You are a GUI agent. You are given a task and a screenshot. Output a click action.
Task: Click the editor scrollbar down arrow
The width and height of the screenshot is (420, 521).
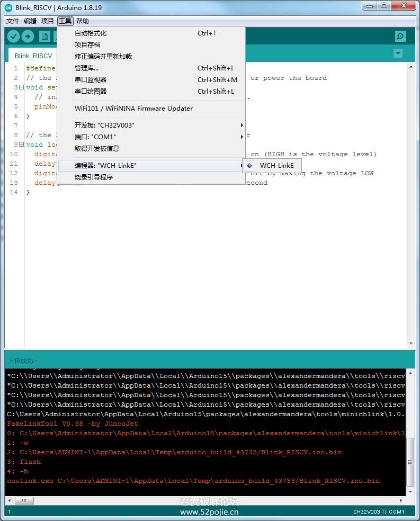click(x=411, y=343)
